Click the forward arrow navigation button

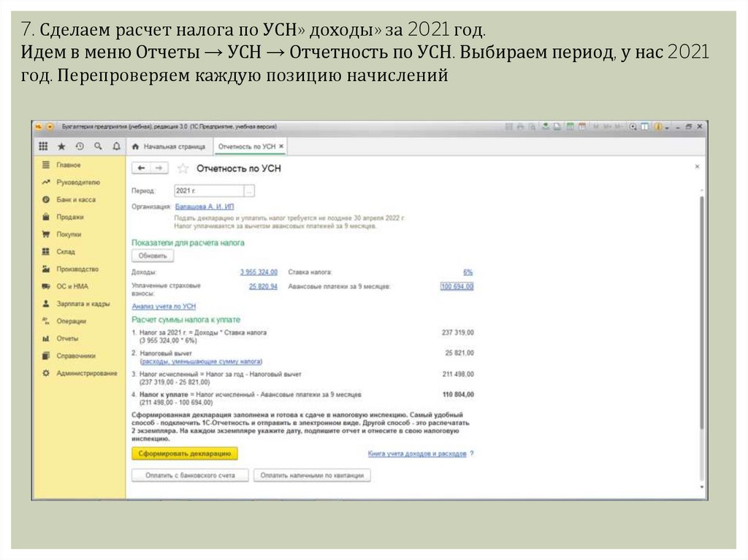coord(158,168)
